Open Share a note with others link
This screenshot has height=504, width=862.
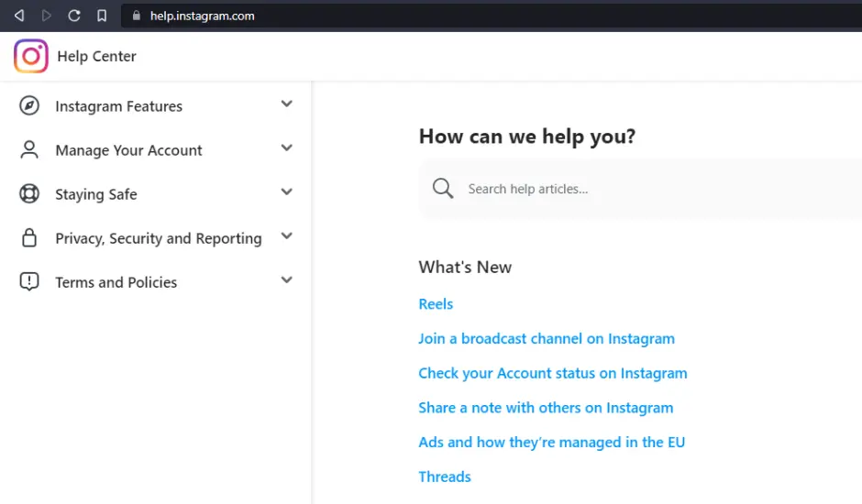546,408
